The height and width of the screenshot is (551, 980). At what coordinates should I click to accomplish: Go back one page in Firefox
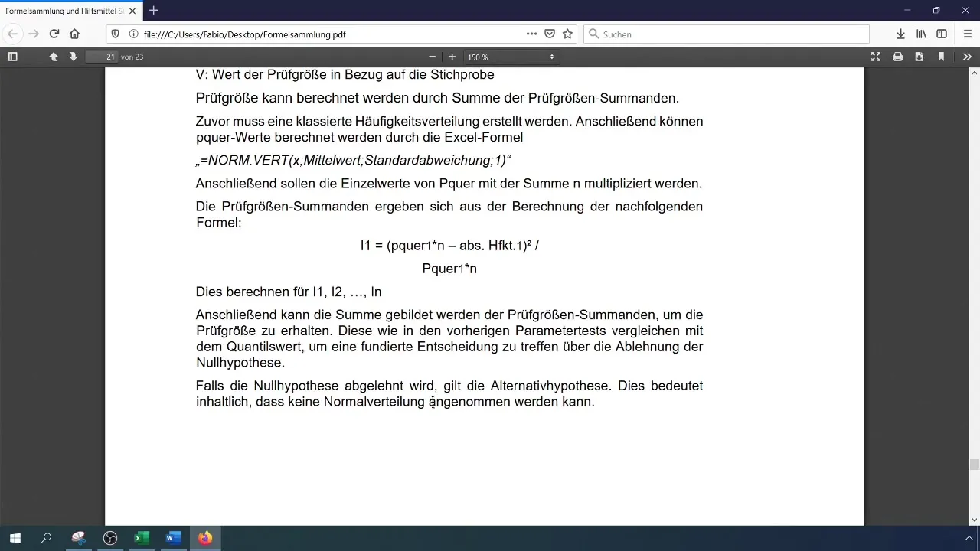[x=13, y=34]
